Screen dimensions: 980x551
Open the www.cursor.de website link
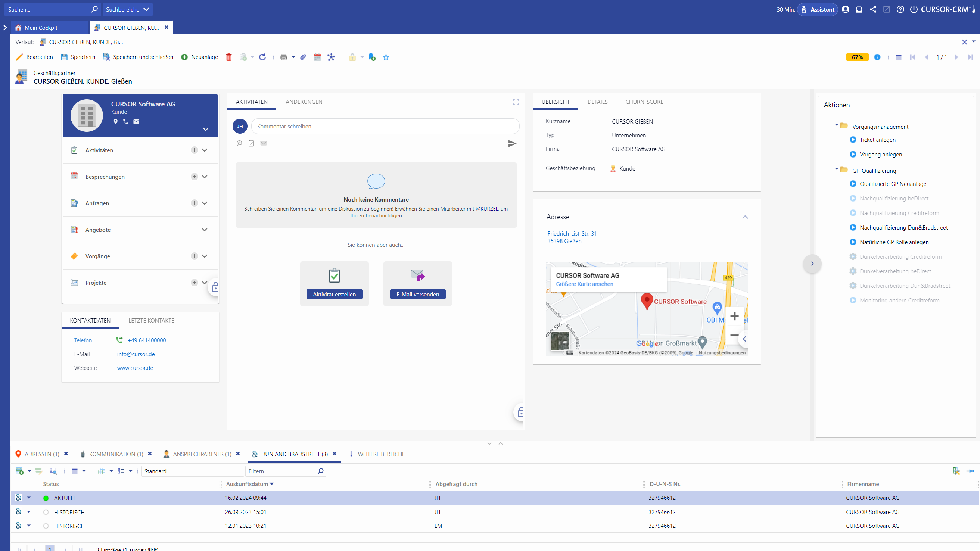[135, 368]
